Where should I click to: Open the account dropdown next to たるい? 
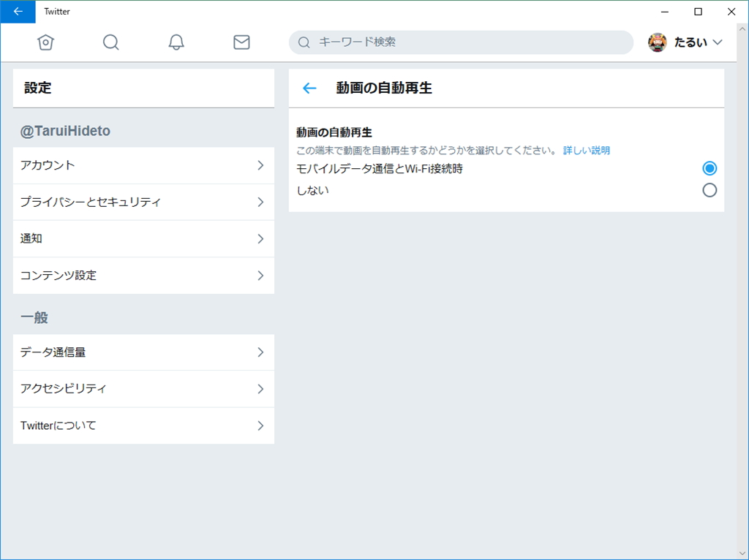pos(719,42)
